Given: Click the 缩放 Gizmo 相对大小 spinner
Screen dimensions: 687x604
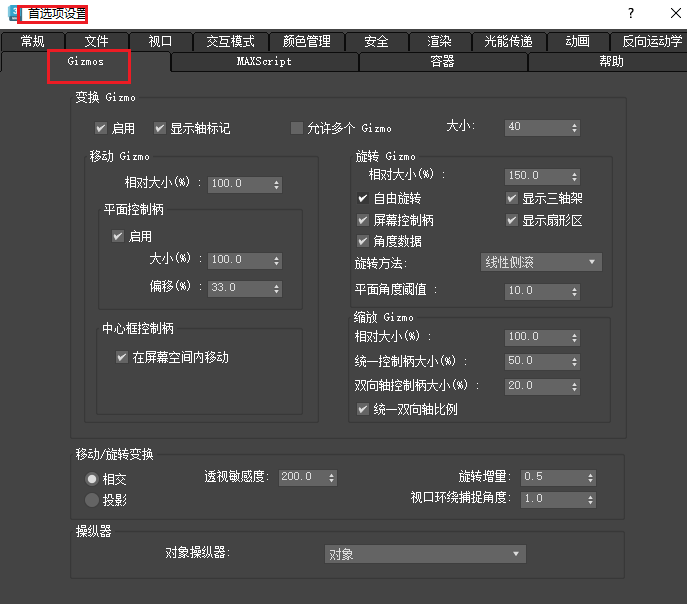Looking at the screenshot, I should point(574,337).
